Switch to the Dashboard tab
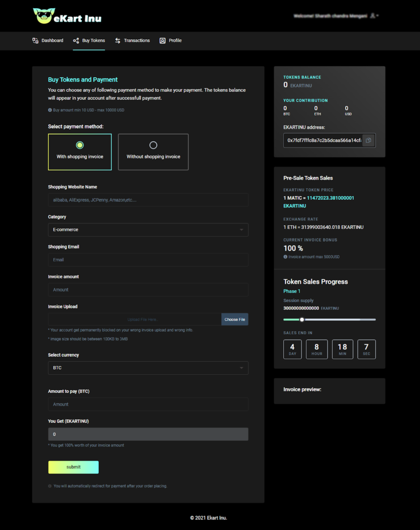 (48, 40)
